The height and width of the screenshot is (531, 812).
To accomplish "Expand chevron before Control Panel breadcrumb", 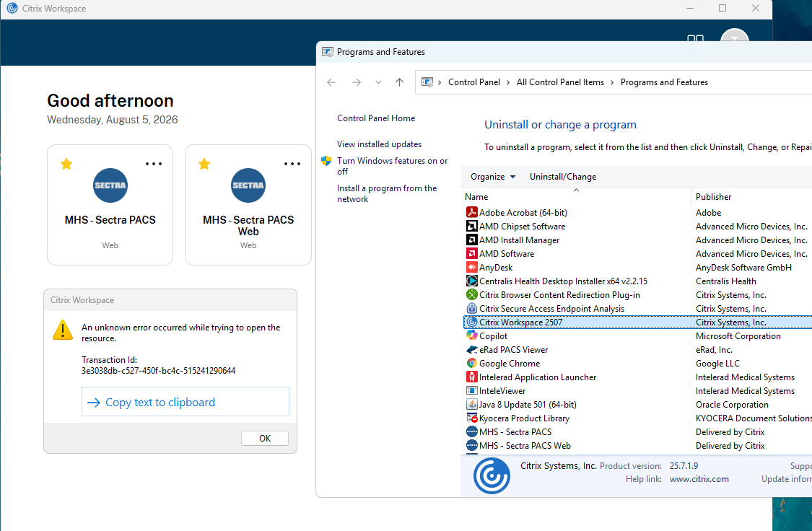I will (440, 82).
